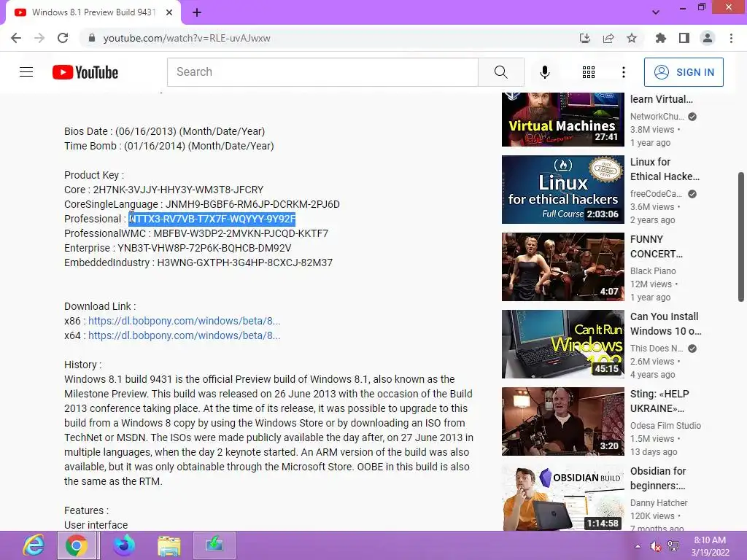Open the Chrome profile avatar
Image resolution: width=747 pixels, height=560 pixels.
tap(708, 38)
